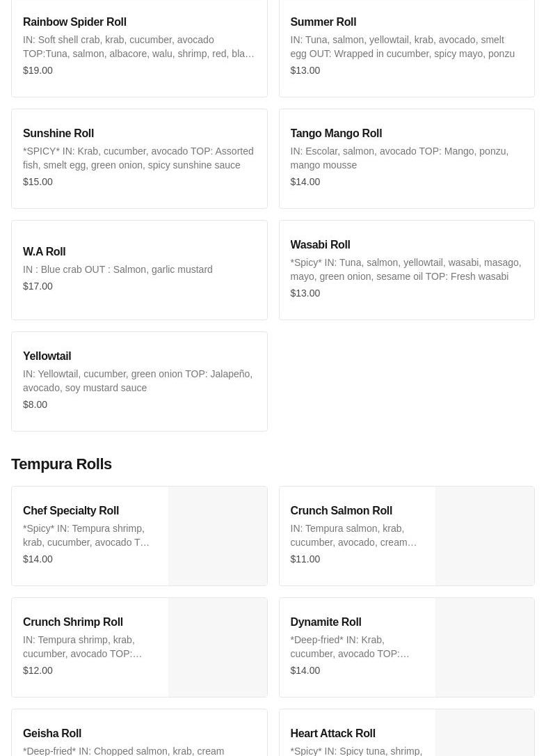Choose the Dynamite Roll title
Image resolution: width=546 pixels, height=756 pixels.
click(326, 622)
